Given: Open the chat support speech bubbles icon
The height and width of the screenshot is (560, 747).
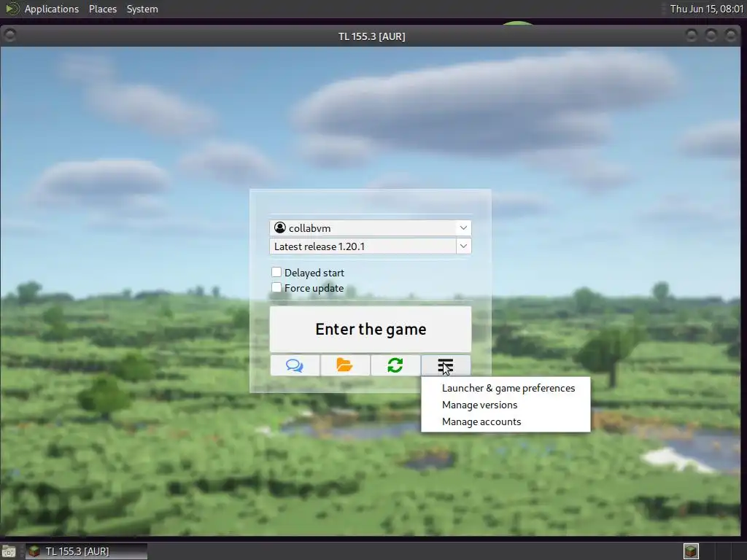Looking at the screenshot, I should pyautogui.click(x=295, y=365).
